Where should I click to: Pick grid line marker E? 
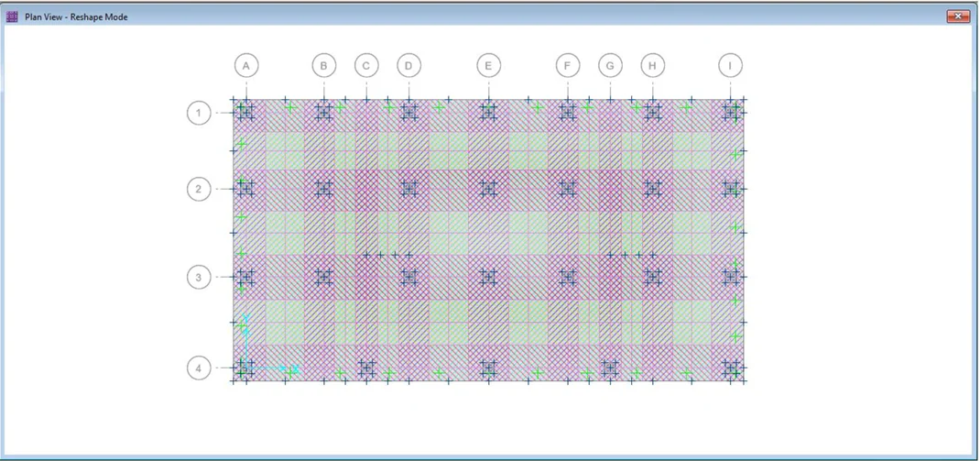(488, 66)
